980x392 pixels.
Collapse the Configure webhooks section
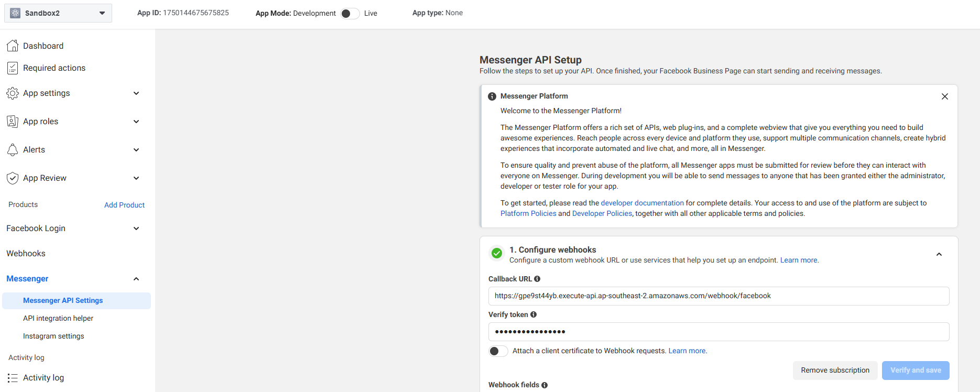pyautogui.click(x=939, y=255)
